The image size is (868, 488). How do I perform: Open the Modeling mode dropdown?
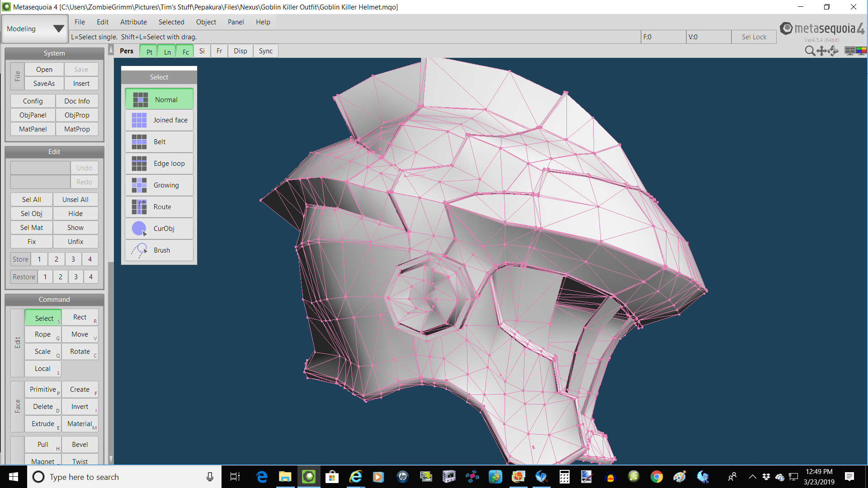(35, 29)
